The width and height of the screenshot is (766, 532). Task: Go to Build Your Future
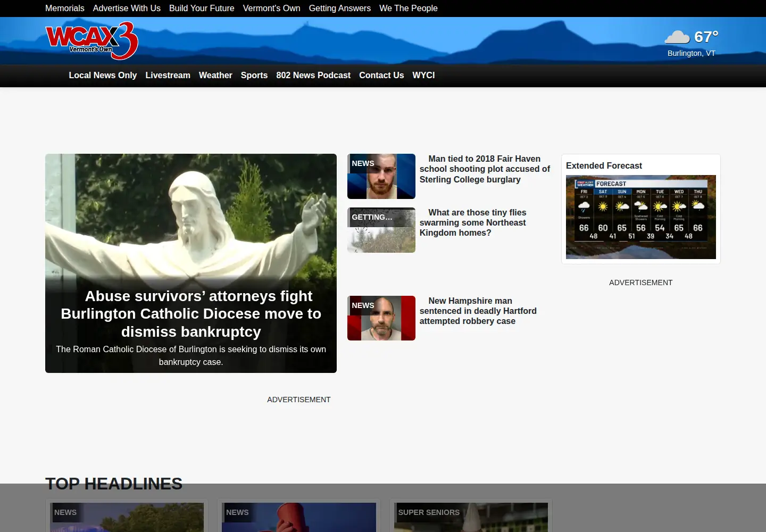point(202,8)
